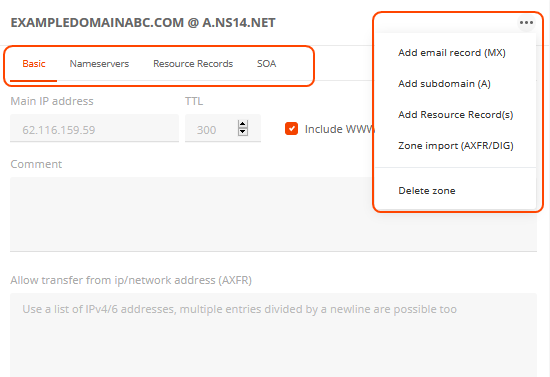Choose Add subdomain (A)
Image resolution: width=550 pixels, height=377 pixels.
click(x=444, y=84)
